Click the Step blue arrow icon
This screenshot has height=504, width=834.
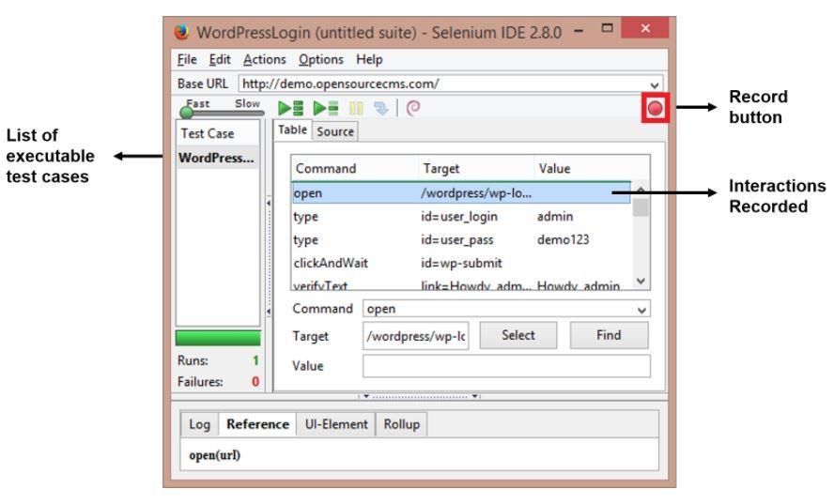point(381,109)
